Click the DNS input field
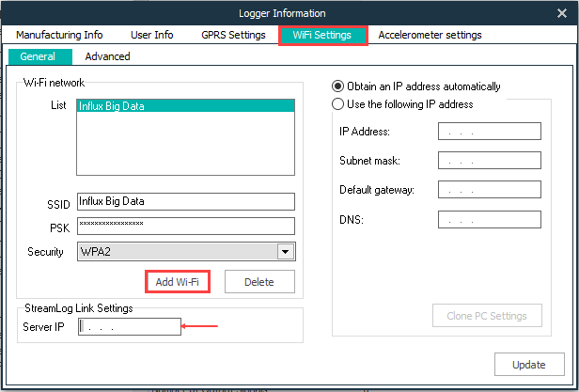The height and width of the screenshot is (392, 579). tap(489, 219)
